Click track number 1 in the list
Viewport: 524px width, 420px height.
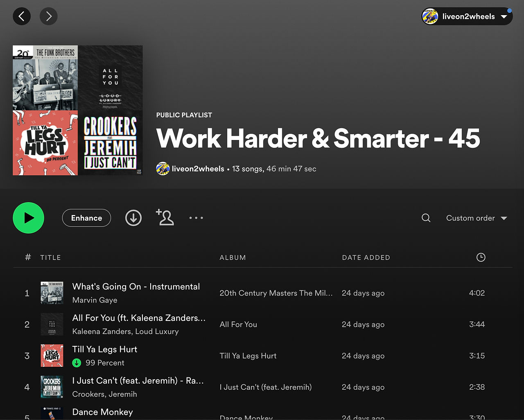click(27, 293)
